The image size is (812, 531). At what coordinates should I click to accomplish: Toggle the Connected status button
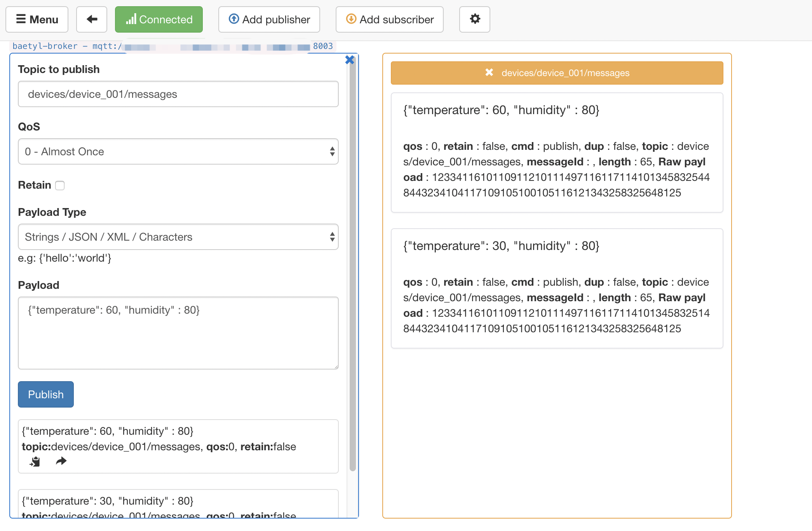159,19
